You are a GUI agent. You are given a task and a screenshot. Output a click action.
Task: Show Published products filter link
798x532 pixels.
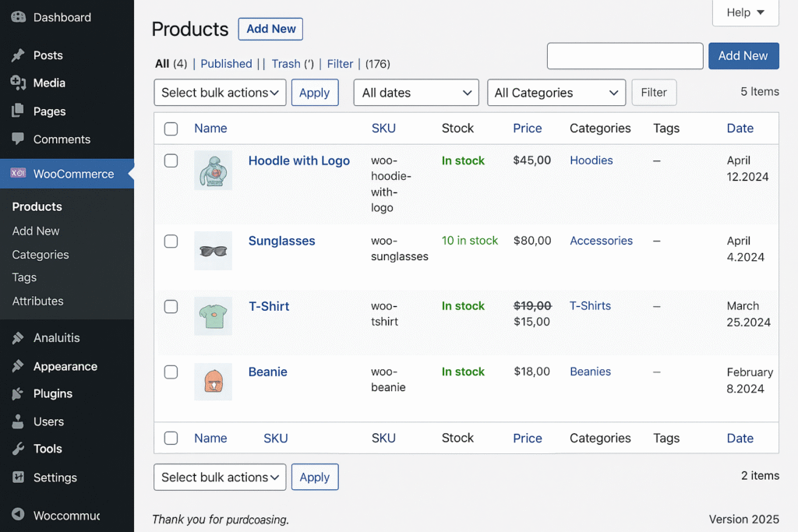pyautogui.click(x=226, y=64)
